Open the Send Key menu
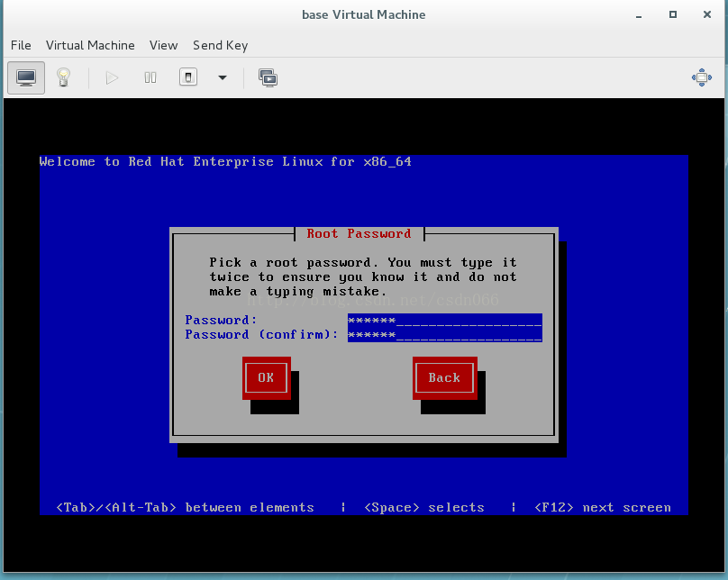Image resolution: width=728 pixels, height=580 pixels. coord(221,45)
